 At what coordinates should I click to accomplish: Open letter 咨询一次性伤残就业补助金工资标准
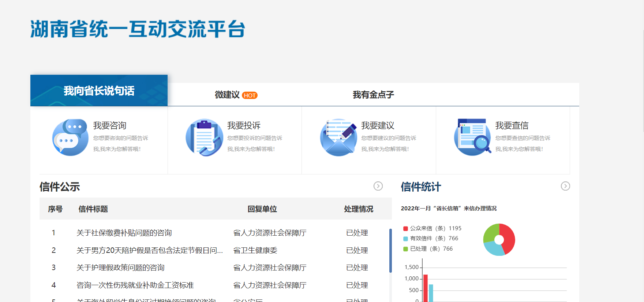(x=135, y=285)
